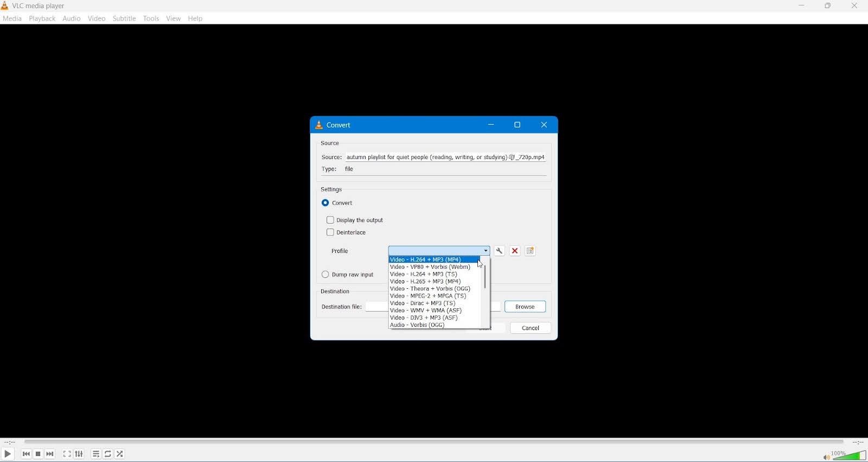The height and width of the screenshot is (462, 868).
Task: Stop playback with the stop button
Action: click(38, 454)
